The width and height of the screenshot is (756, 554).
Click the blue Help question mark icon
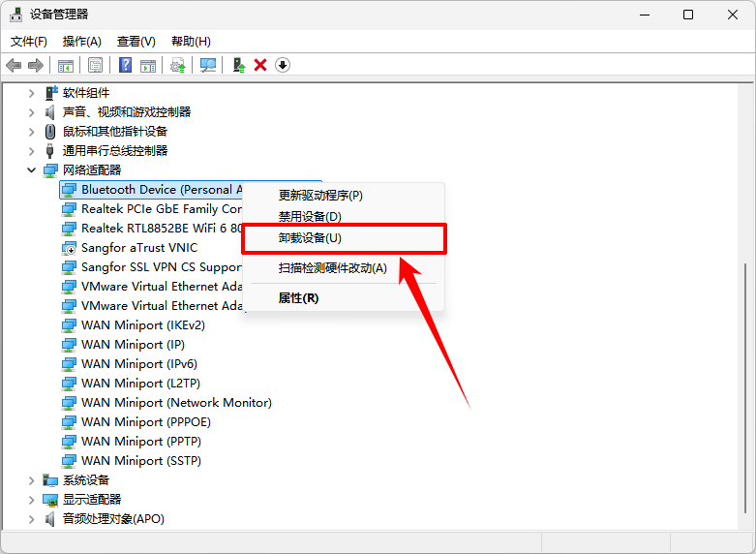pos(126,65)
